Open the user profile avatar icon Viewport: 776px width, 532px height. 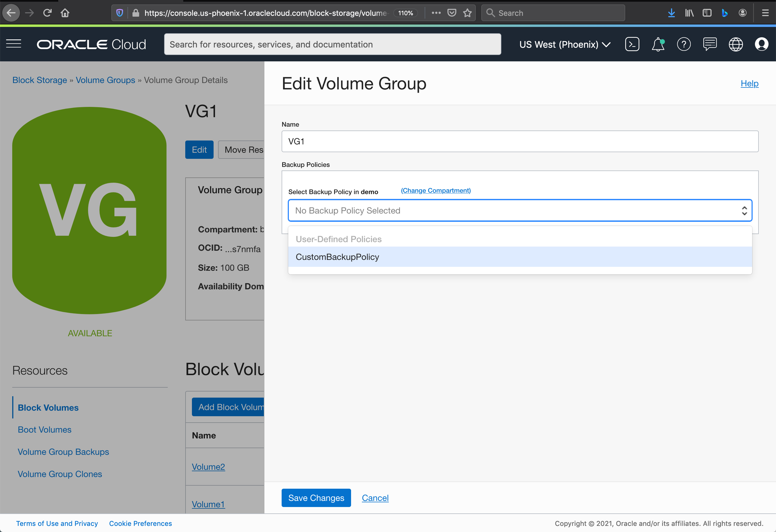click(761, 44)
